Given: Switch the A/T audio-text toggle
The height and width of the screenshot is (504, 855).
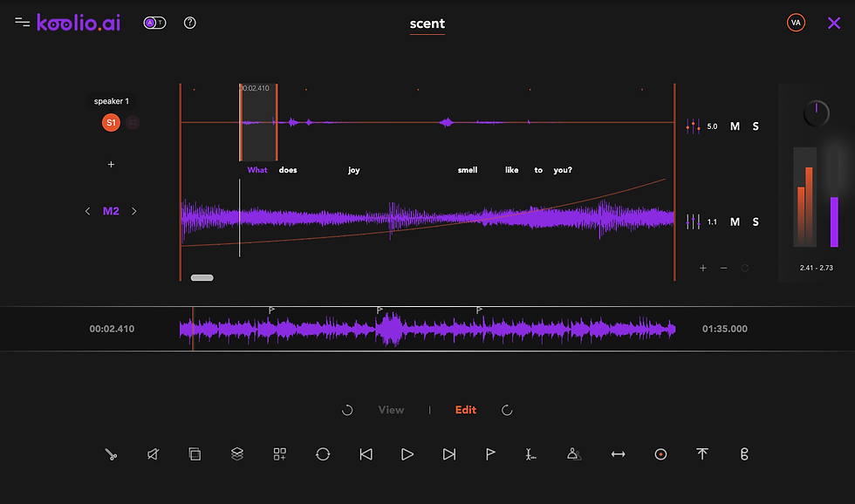Looking at the screenshot, I should click(x=154, y=22).
